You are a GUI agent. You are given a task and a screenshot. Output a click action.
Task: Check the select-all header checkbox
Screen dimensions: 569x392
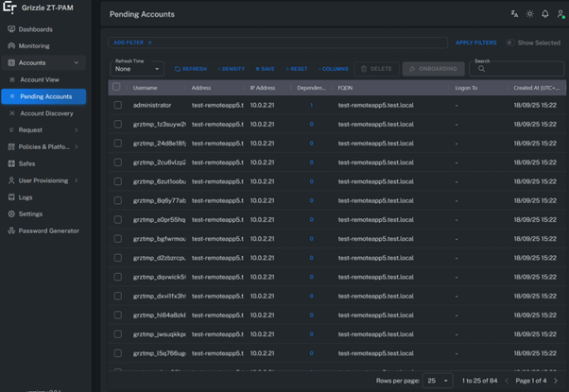[x=117, y=87]
